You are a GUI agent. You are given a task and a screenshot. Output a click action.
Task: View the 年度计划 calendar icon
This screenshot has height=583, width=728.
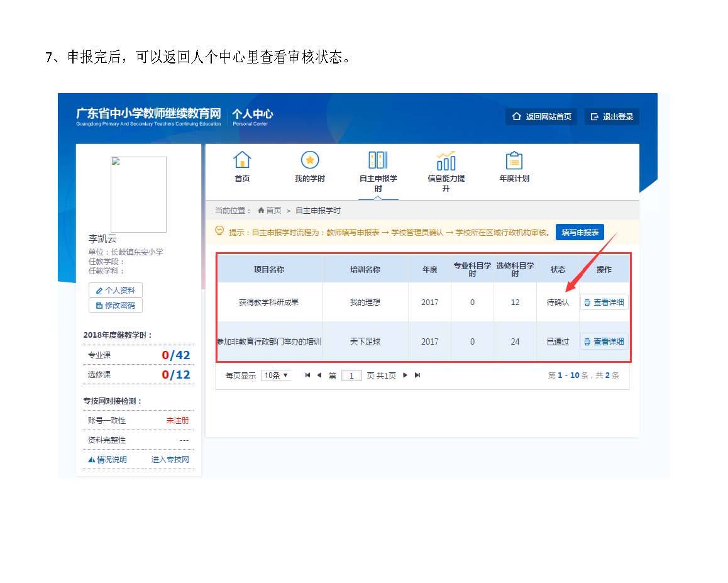514,161
